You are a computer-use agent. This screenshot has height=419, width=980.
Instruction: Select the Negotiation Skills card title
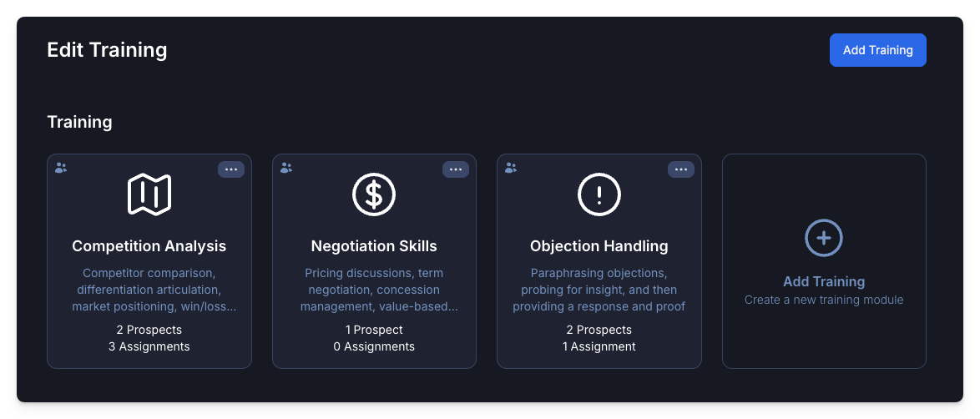click(x=374, y=246)
